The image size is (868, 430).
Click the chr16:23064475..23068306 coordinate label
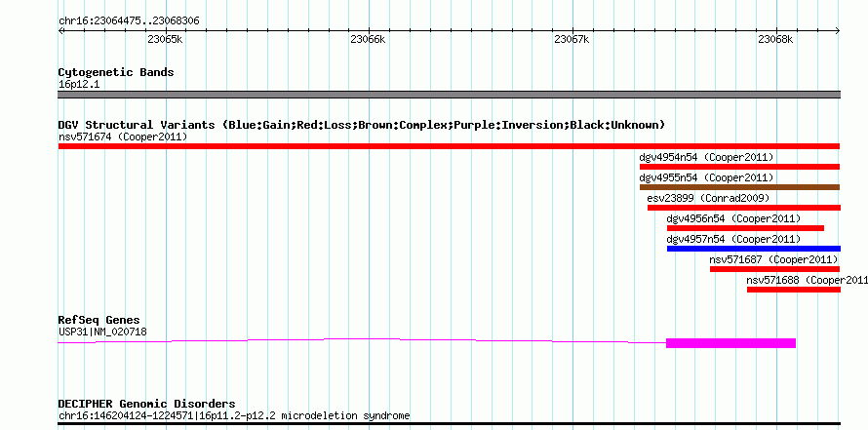point(129,21)
